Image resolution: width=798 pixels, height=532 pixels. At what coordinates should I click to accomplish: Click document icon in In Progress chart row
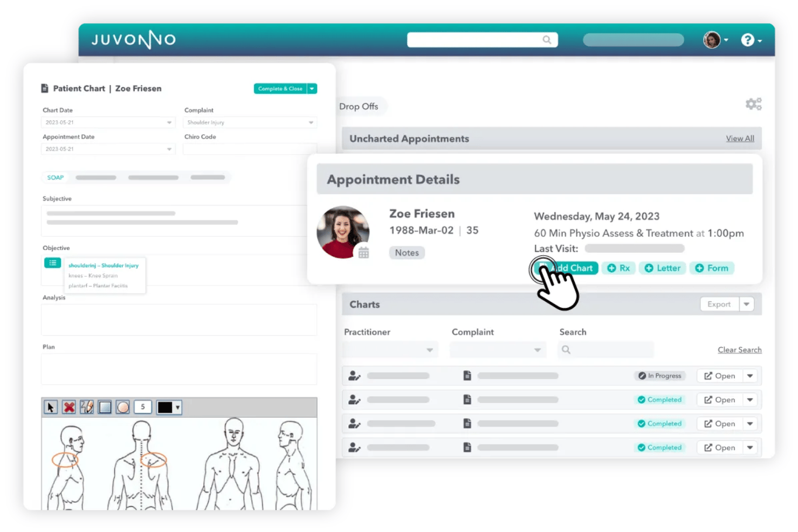pos(467,376)
